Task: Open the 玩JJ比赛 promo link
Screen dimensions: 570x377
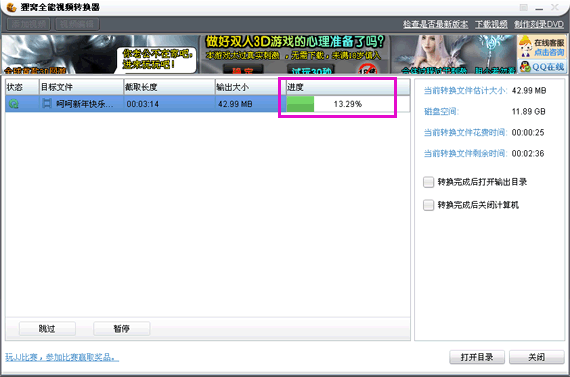Action: 62,357
